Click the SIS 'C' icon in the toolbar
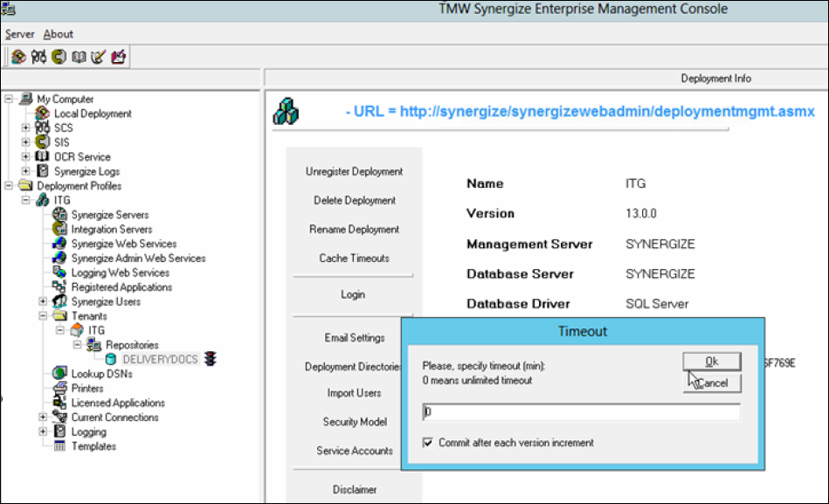 click(x=59, y=57)
